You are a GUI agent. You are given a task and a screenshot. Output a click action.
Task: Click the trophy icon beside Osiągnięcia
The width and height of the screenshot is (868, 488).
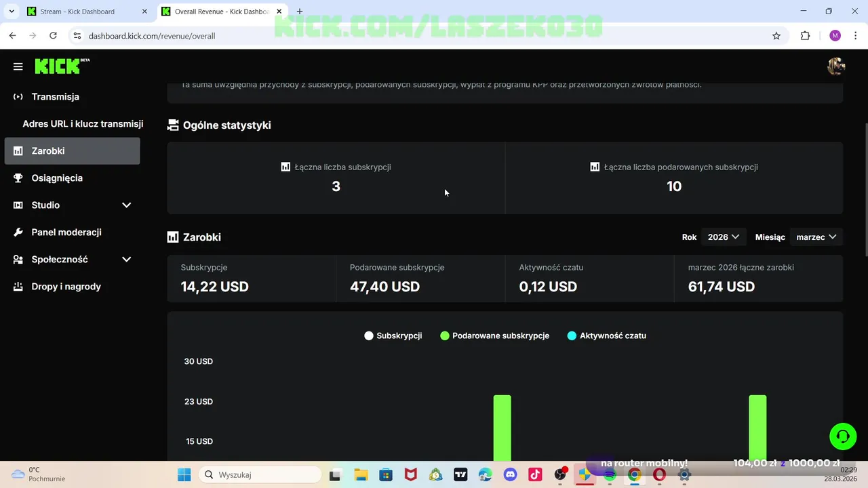(x=18, y=178)
